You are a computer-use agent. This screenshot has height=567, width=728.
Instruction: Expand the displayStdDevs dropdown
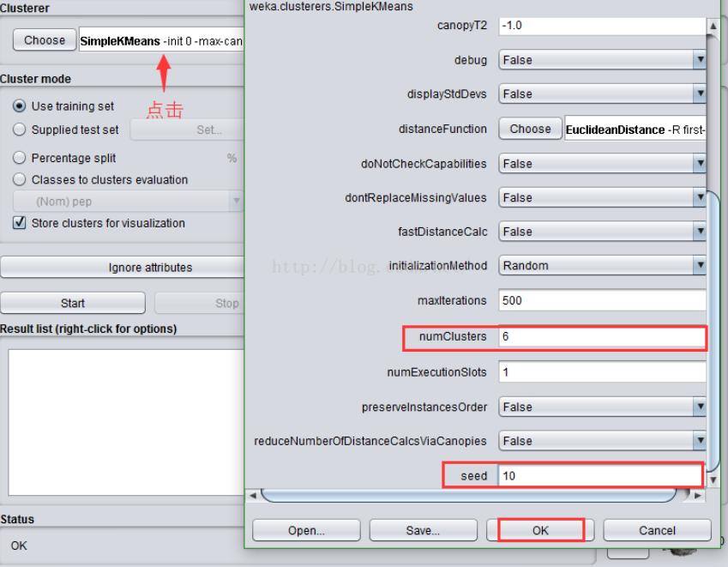(603, 94)
